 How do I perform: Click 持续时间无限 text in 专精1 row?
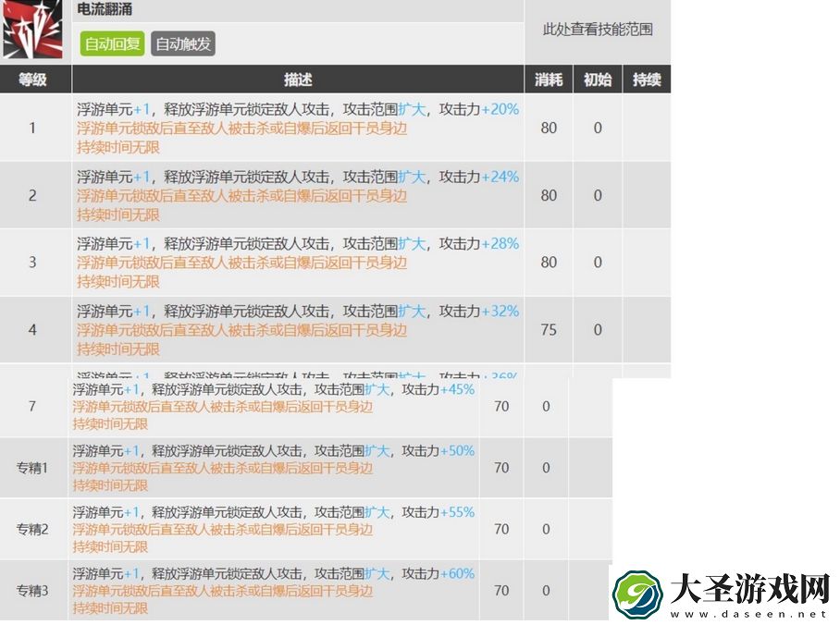pyautogui.click(x=110, y=485)
